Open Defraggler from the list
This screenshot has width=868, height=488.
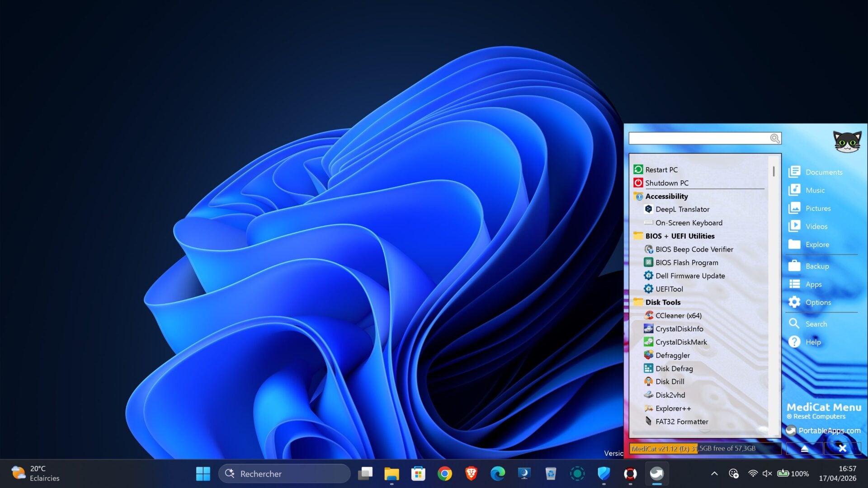click(x=672, y=355)
